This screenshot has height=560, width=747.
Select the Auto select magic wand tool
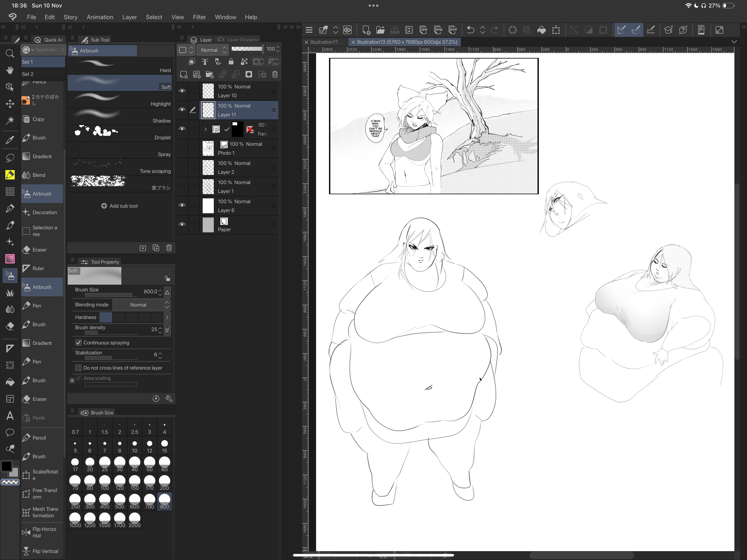click(x=10, y=120)
